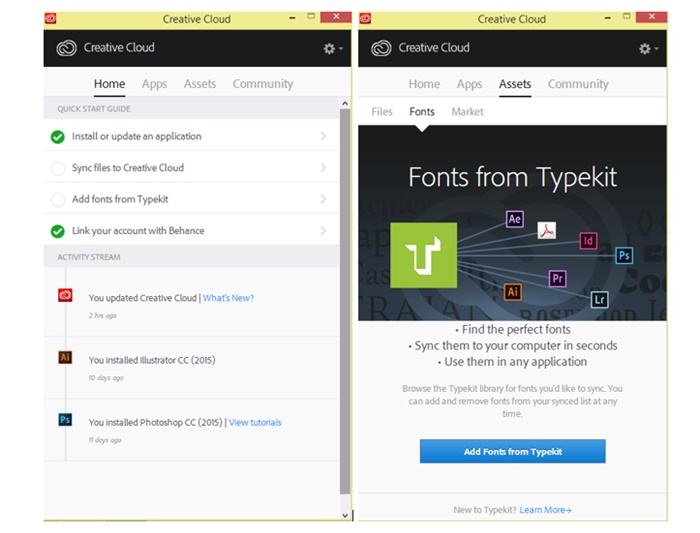This screenshot has width=700, height=533.
Task: Open the Market sub-tab
Action: pos(467,112)
